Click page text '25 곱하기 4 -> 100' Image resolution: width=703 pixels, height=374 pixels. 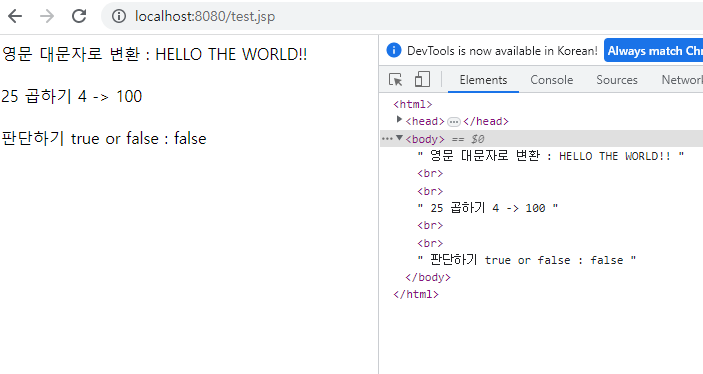(x=72, y=96)
